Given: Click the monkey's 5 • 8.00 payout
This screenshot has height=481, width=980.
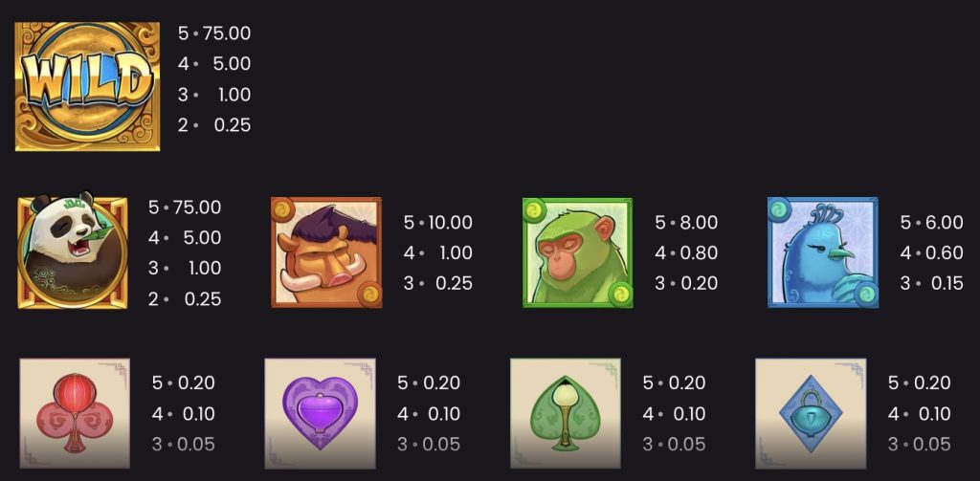Looking at the screenshot, I should [686, 223].
